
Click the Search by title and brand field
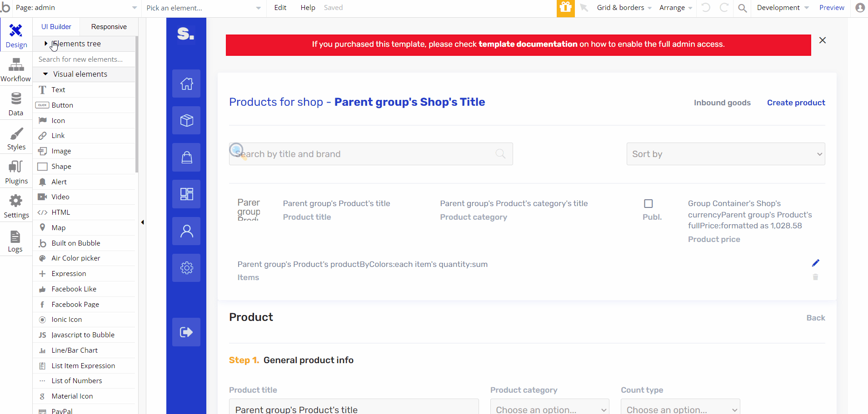click(364, 154)
